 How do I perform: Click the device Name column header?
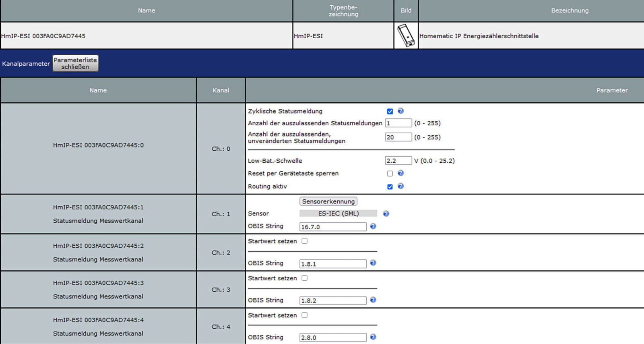click(147, 10)
